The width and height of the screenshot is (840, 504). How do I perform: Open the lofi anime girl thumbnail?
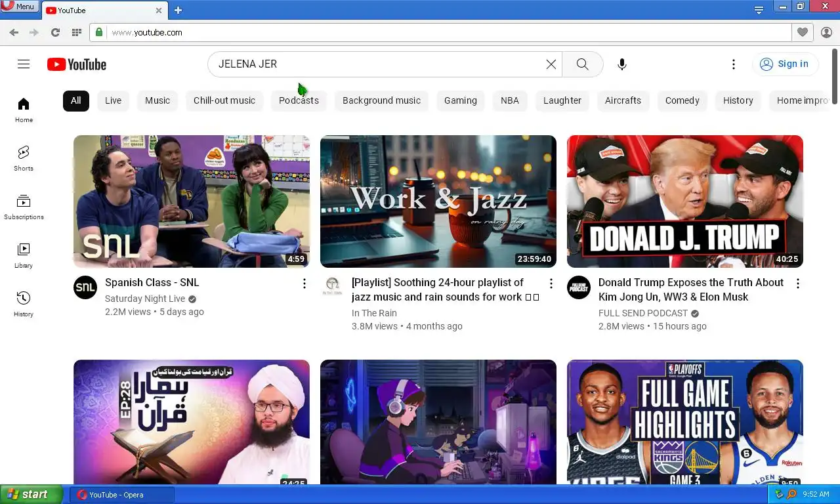438,422
